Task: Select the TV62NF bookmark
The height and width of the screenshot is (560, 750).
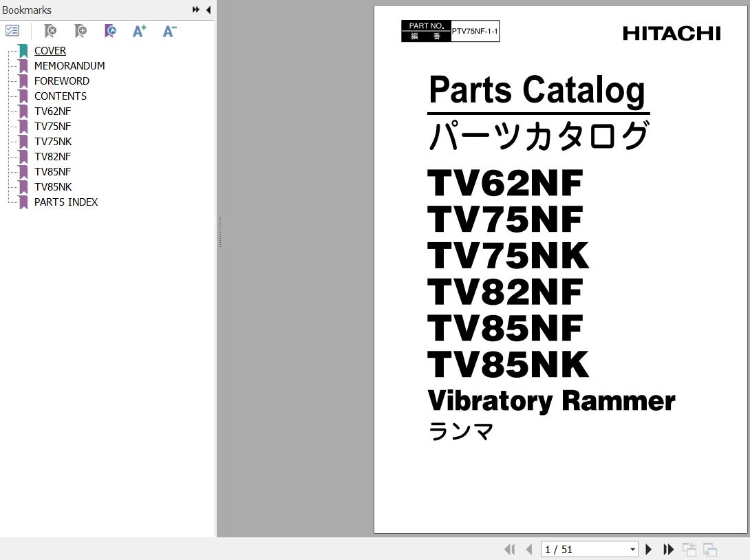Action: [52, 111]
